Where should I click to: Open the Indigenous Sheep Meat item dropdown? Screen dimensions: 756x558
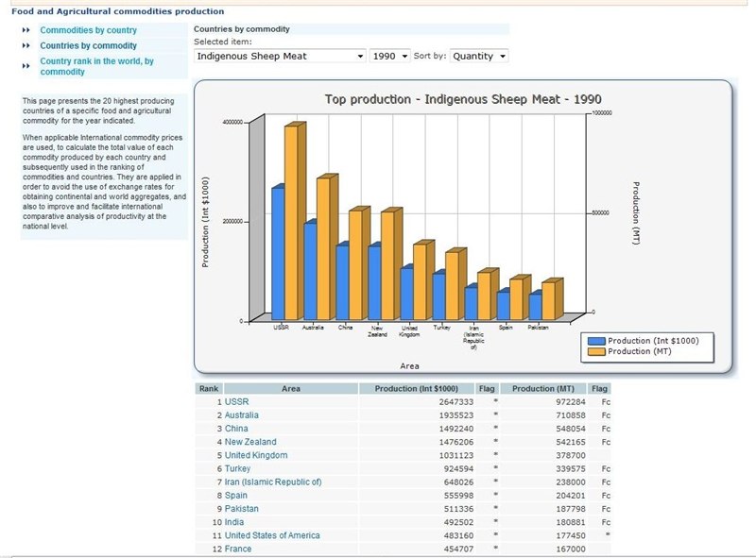(x=280, y=56)
